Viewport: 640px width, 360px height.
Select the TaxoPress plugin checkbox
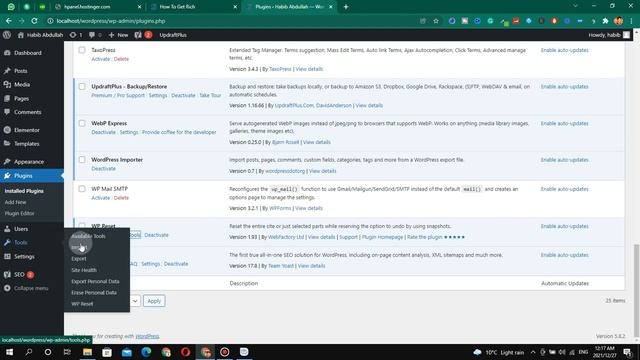[x=82, y=50]
